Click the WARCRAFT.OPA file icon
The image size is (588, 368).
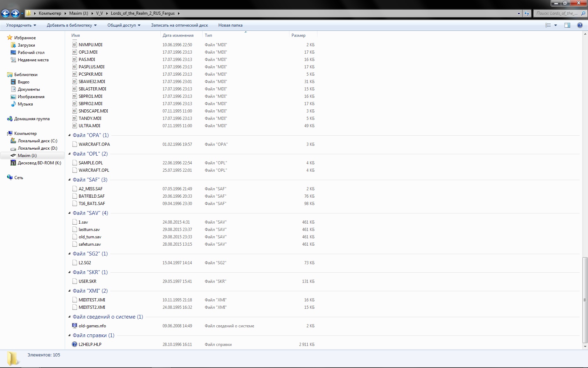click(75, 144)
